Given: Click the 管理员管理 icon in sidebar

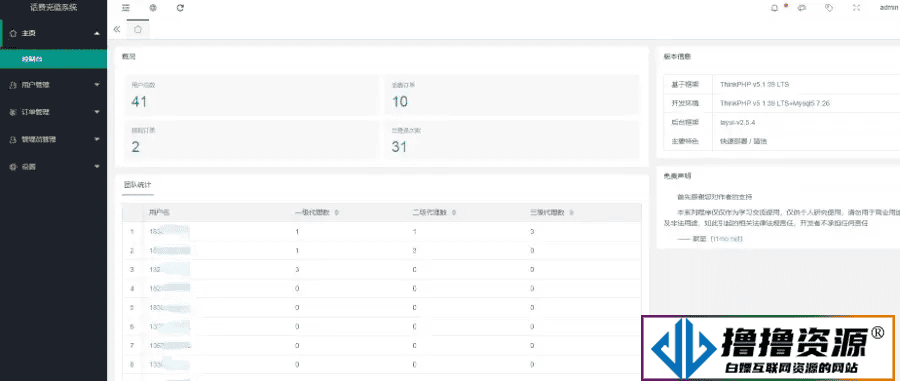Looking at the screenshot, I should click(13, 139).
